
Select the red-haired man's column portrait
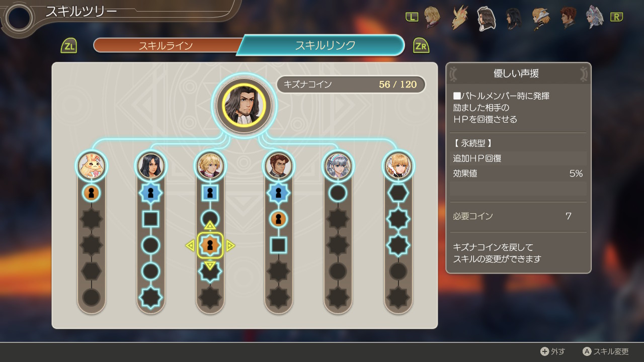pos(279,166)
